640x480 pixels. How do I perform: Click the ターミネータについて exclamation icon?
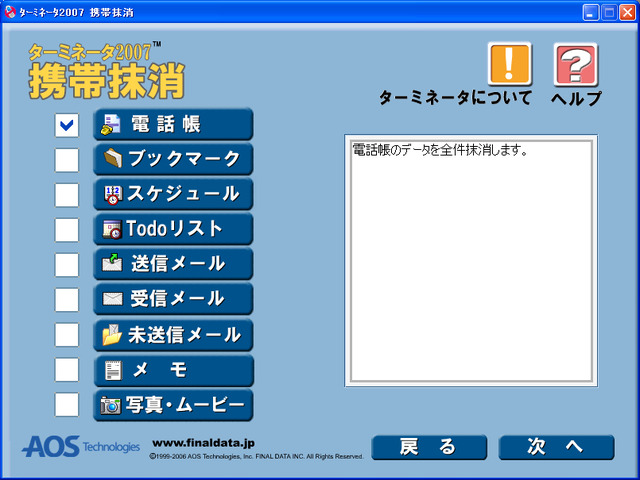(x=510, y=64)
